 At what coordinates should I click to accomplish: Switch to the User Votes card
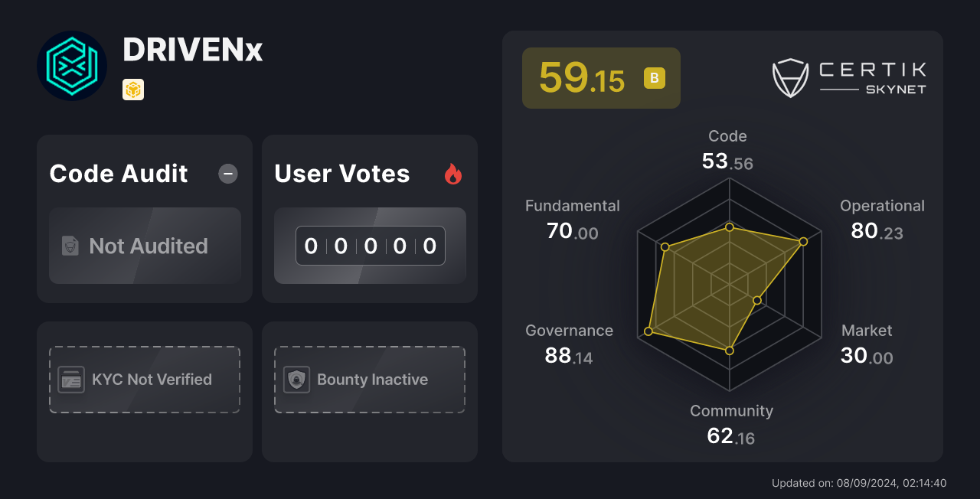tap(370, 218)
